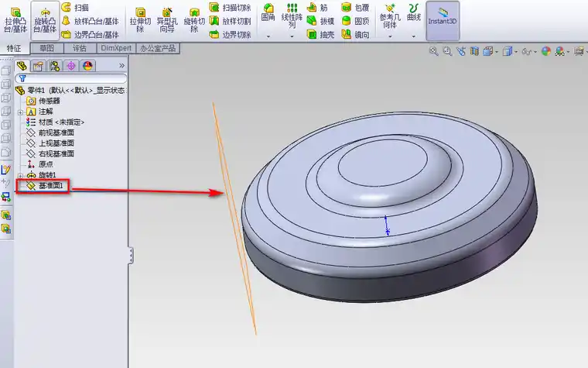Image resolution: width=588 pixels, height=368 pixels.
Task: Select the 零件1 part root node
Action: click(x=71, y=91)
